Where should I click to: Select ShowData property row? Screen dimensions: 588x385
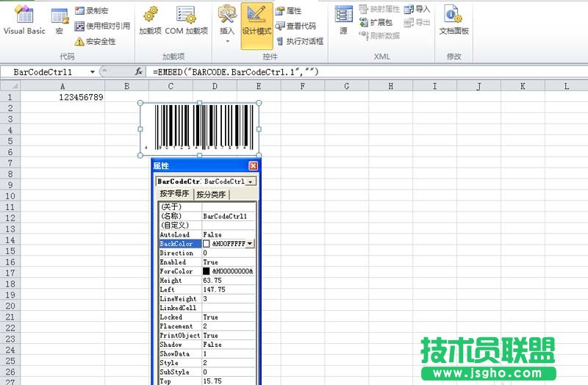coord(207,354)
